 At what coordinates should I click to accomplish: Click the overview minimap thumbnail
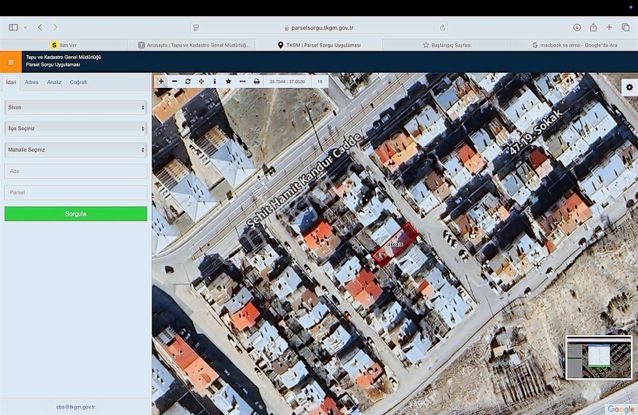pyautogui.click(x=598, y=357)
